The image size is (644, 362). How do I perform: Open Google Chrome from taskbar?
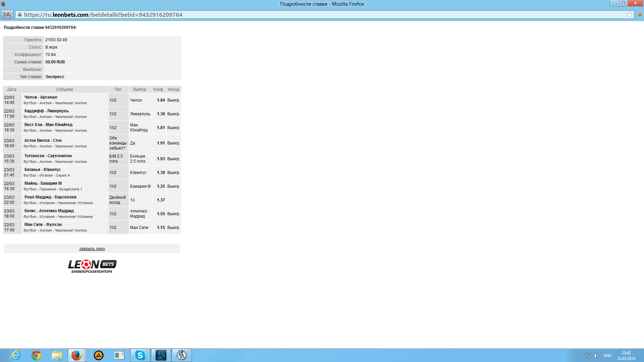[36, 355]
